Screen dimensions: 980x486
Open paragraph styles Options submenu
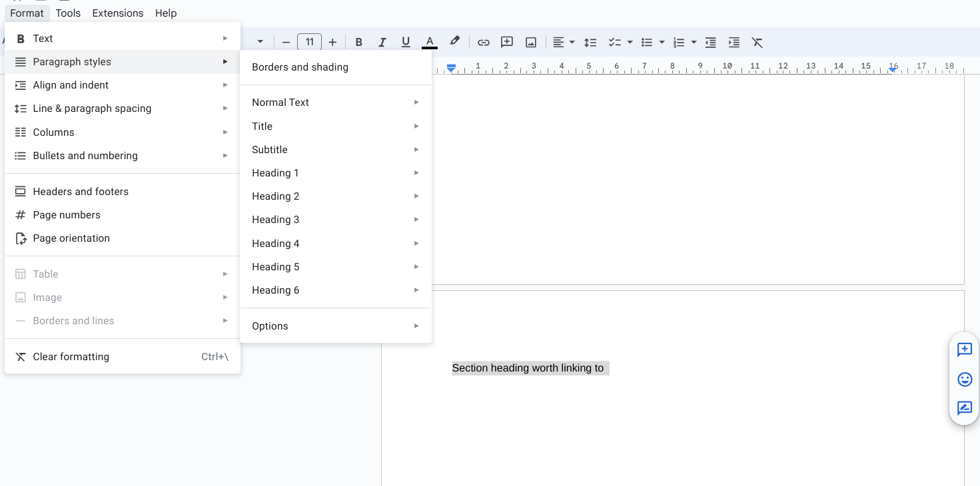336,326
